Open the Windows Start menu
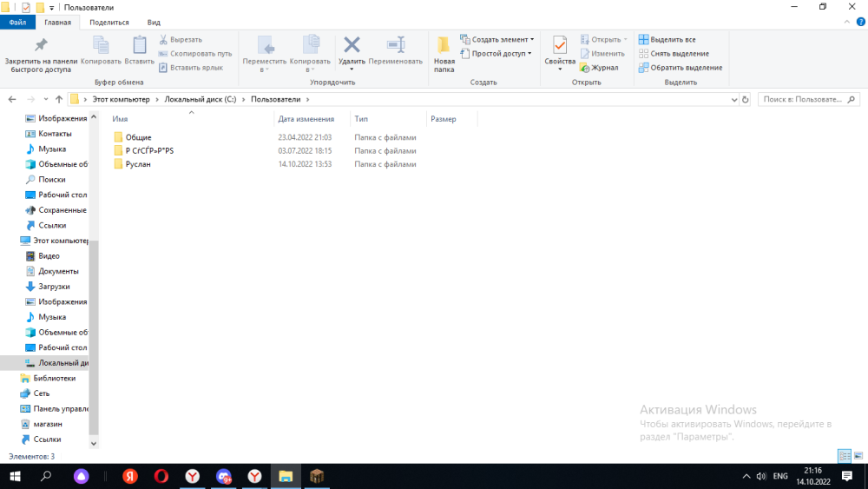Image resolution: width=868 pixels, height=489 pixels. point(15,476)
